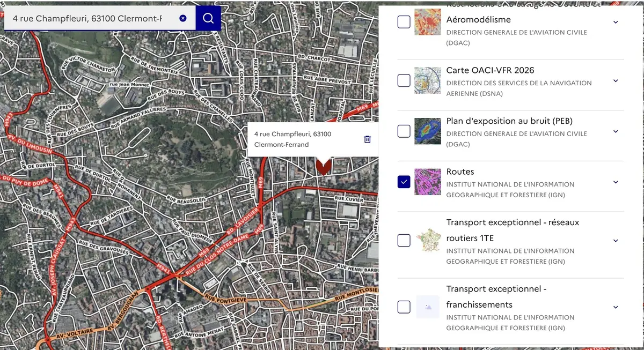Enable the Aéromodélisme layer checkbox
644x350 pixels.
(x=404, y=22)
